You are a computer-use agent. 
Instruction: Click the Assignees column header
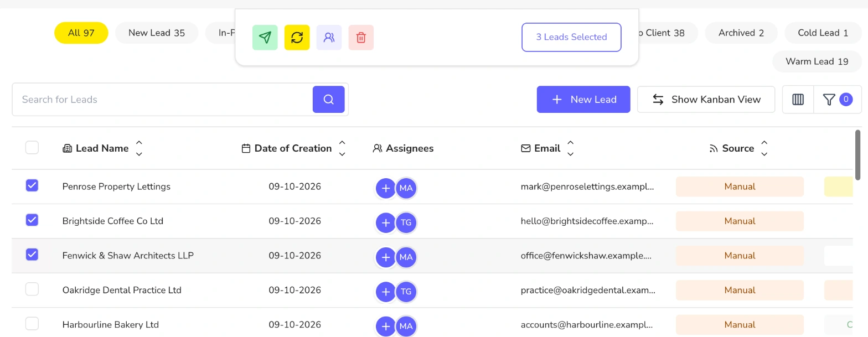[404, 148]
